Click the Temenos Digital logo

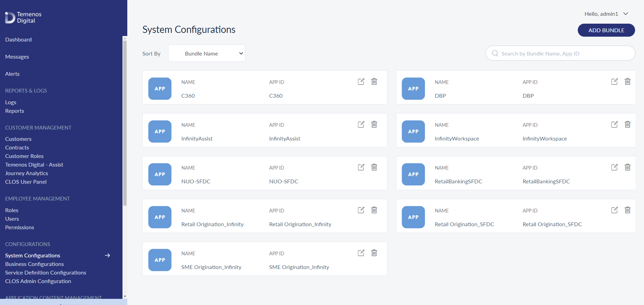pyautogui.click(x=23, y=17)
